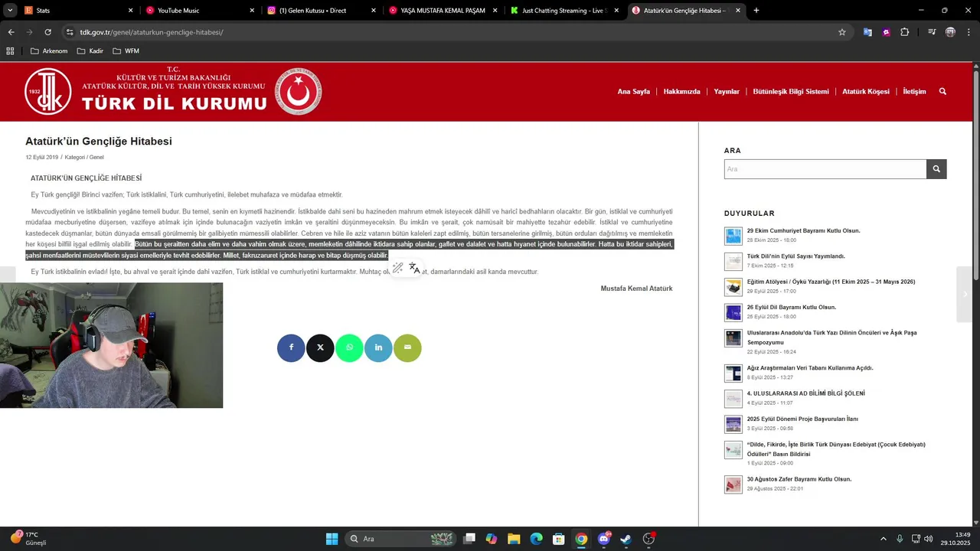Screen dimensions: 980x551
Task: Show hidden system tray icons
Action: tap(883, 539)
